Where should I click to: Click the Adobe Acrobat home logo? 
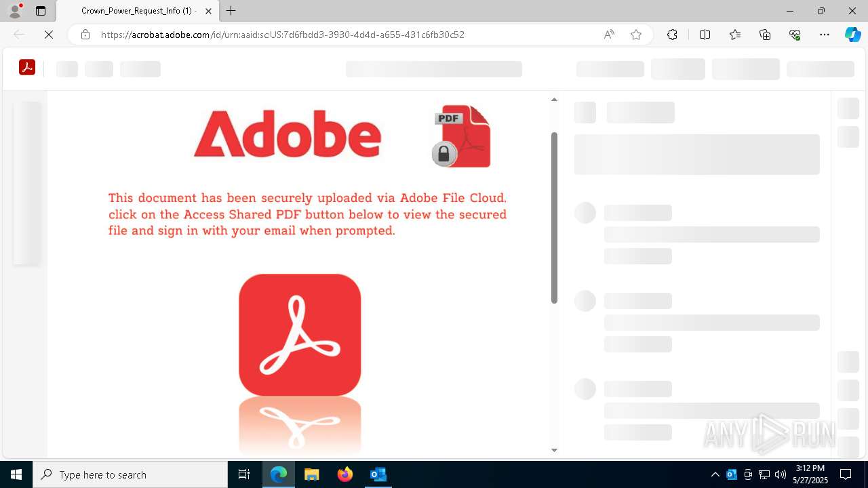click(27, 67)
